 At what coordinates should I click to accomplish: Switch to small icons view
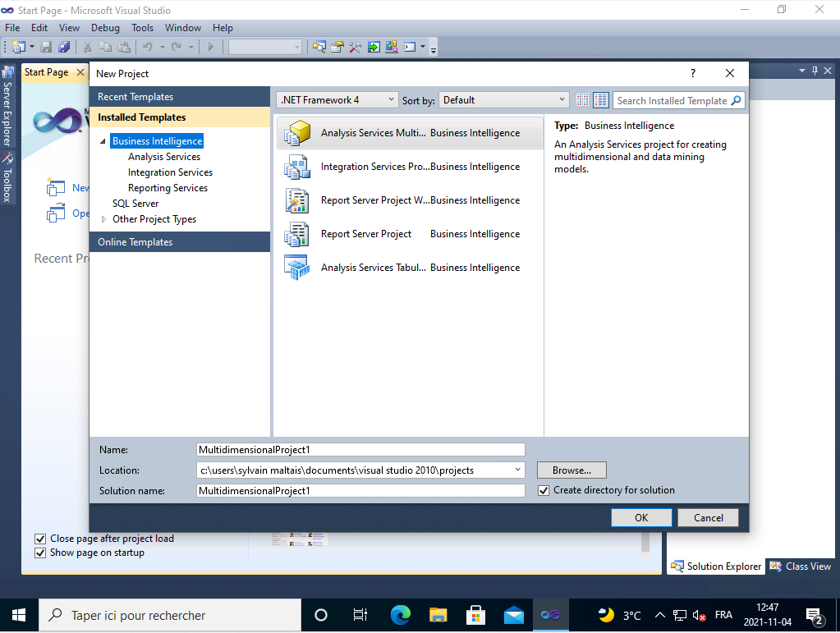point(583,100)
